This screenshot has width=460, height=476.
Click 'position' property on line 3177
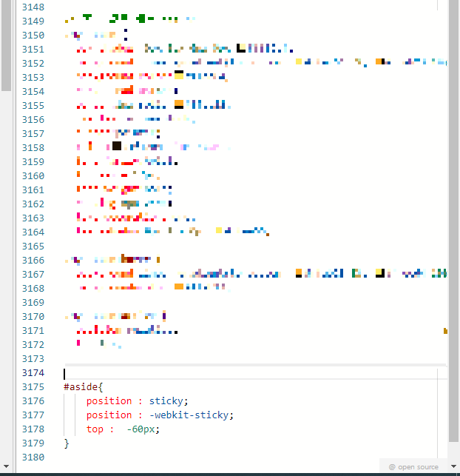tap(109, 415)
